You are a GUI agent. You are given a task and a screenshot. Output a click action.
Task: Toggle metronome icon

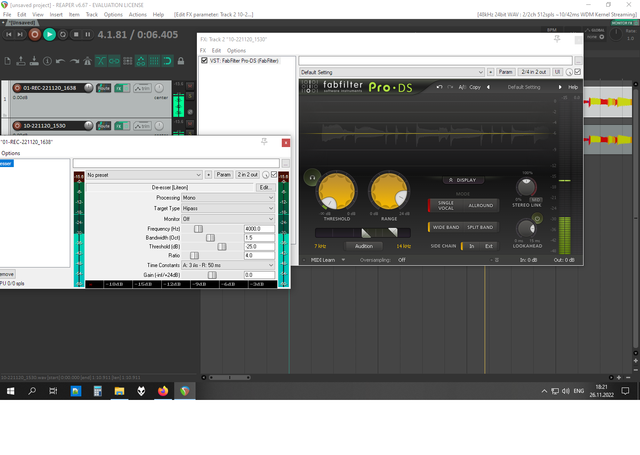point(87,61)
